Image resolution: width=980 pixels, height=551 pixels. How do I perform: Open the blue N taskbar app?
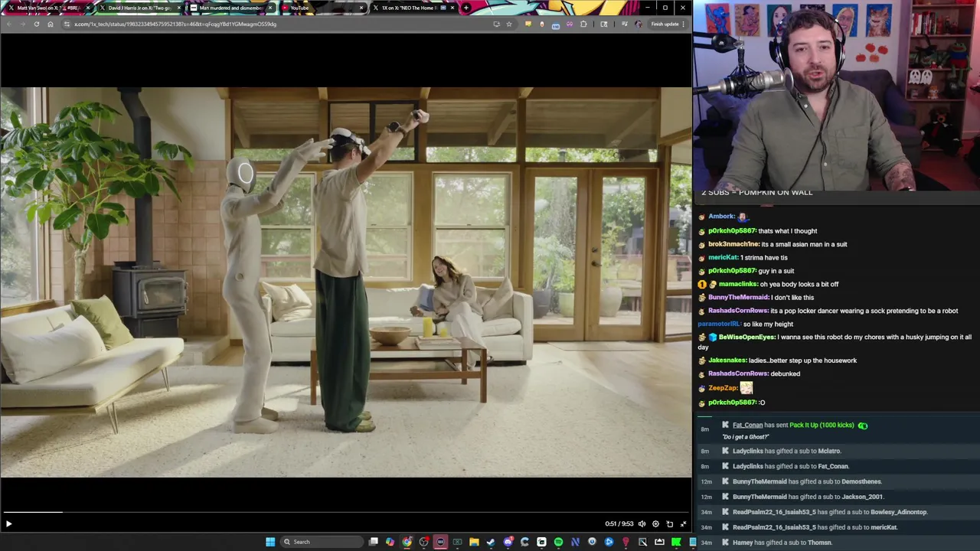point(575,542)
